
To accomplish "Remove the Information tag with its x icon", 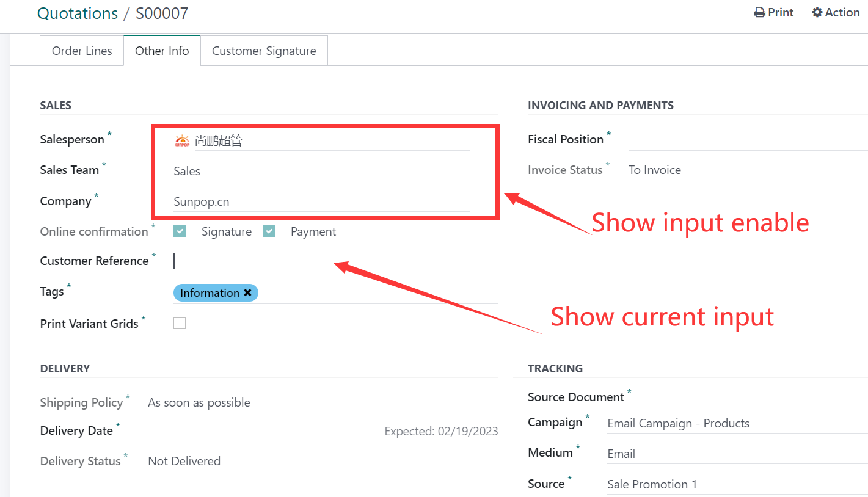I will point(247,293).
